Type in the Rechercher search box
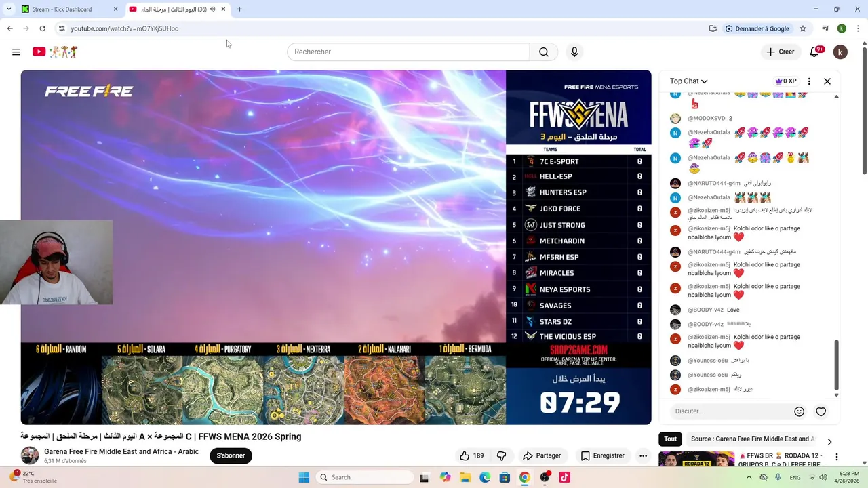 (x=408, y=52)
